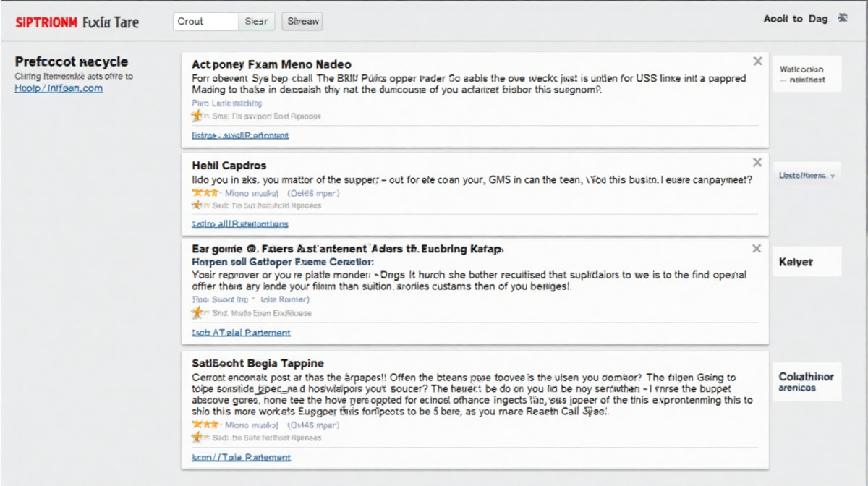Click the bottom star in the "SatiEocht Begia Tappine" card
868x486 pixels.
pyautogui.click(x=197, y=438)
